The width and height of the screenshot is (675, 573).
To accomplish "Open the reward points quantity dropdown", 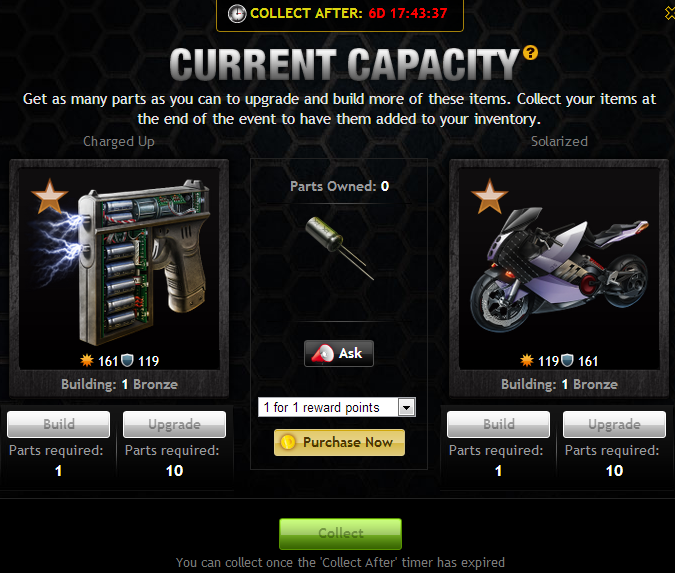I will pyautogui.click(x=337, y=407).
